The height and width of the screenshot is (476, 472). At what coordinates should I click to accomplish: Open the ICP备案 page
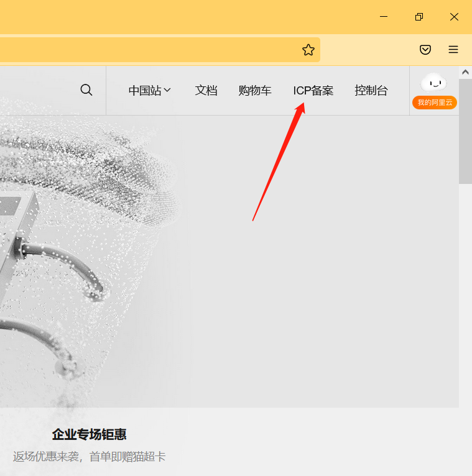coord(313,91)
